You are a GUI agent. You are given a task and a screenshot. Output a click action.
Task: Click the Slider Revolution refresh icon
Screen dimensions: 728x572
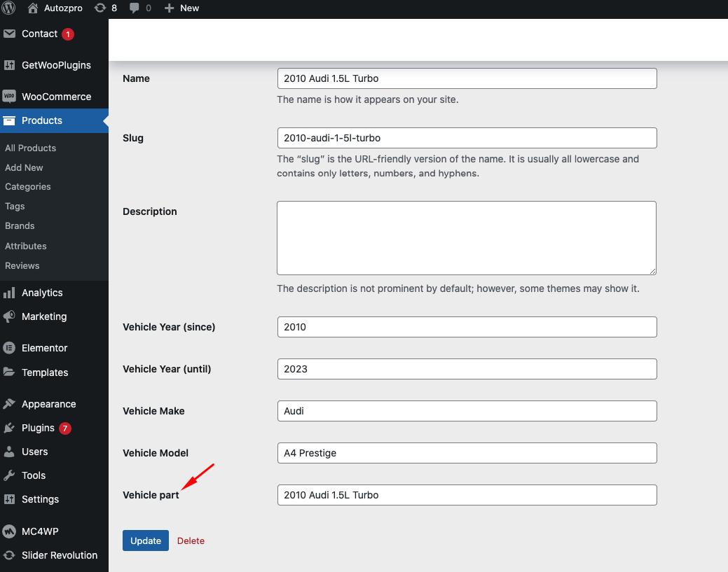coord(9,555)
